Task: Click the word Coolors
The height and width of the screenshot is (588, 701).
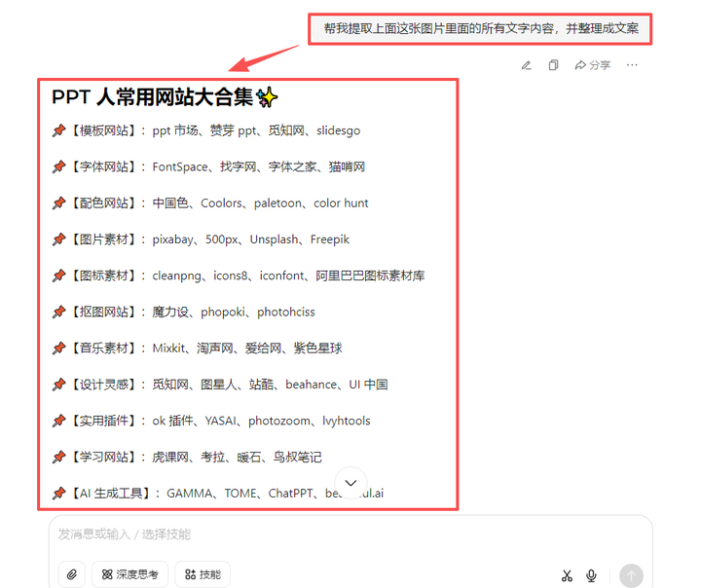Action: click(221, 203)
